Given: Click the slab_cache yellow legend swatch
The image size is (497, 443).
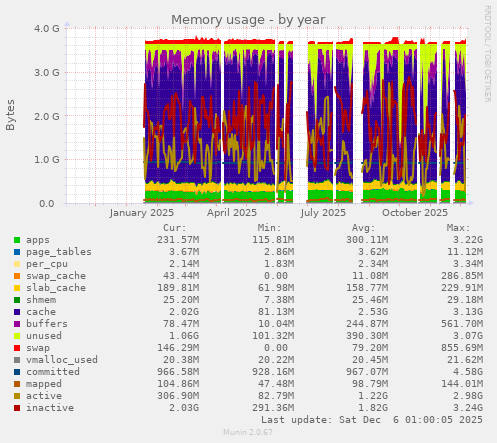Looking at the screenshot, I should coord(17,288).
